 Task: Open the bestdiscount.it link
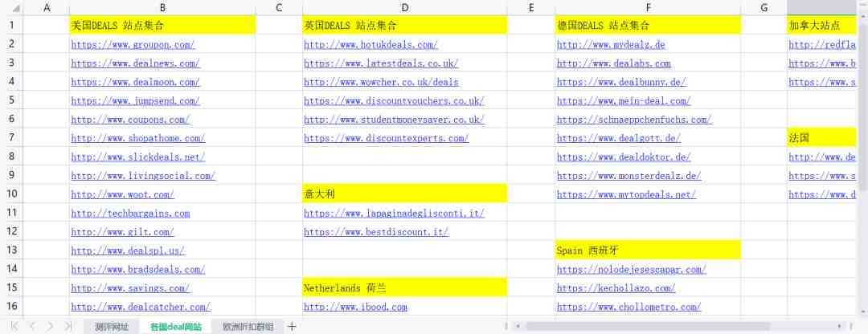(376, 232)
